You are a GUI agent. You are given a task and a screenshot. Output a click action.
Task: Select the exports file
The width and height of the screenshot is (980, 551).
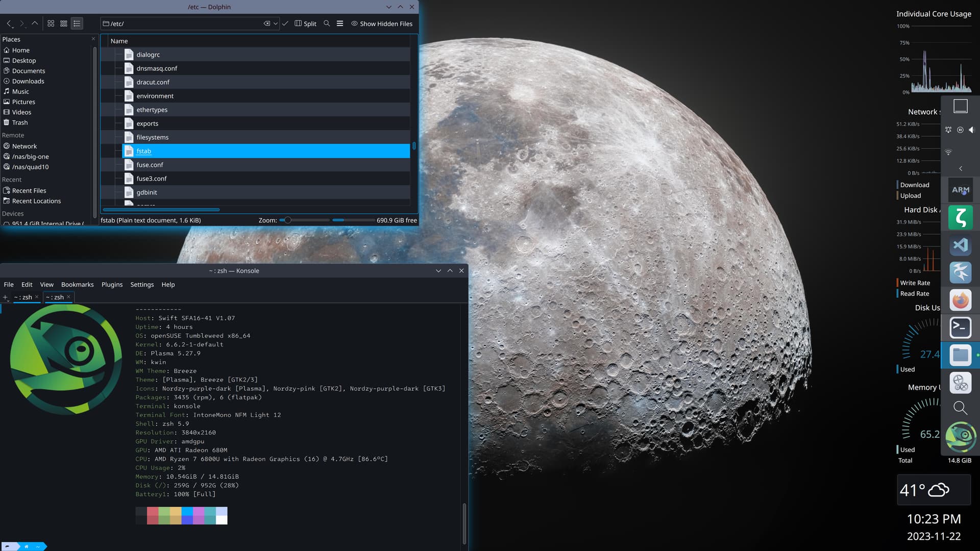(x=265, y=123)
